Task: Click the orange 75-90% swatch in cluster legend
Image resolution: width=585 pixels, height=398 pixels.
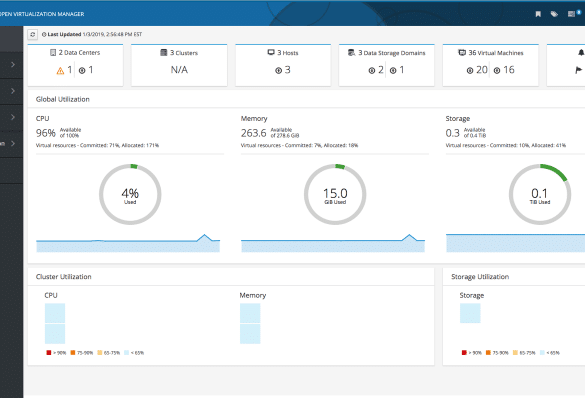Action: coord(73,352)
